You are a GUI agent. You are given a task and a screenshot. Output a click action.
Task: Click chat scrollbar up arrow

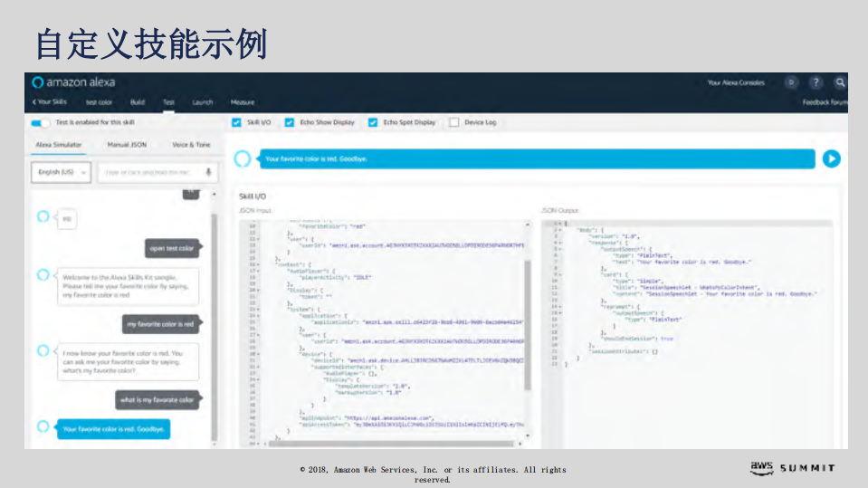[215, 195]
